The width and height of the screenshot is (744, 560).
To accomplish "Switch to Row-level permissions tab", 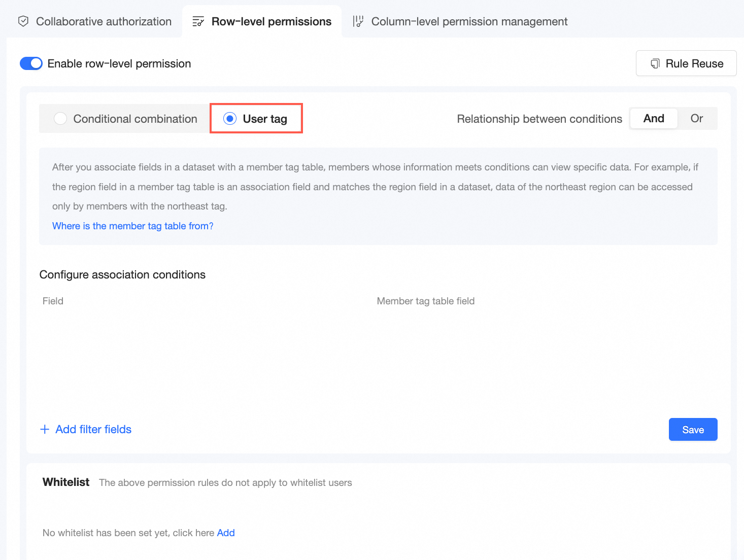I will 271,21.
